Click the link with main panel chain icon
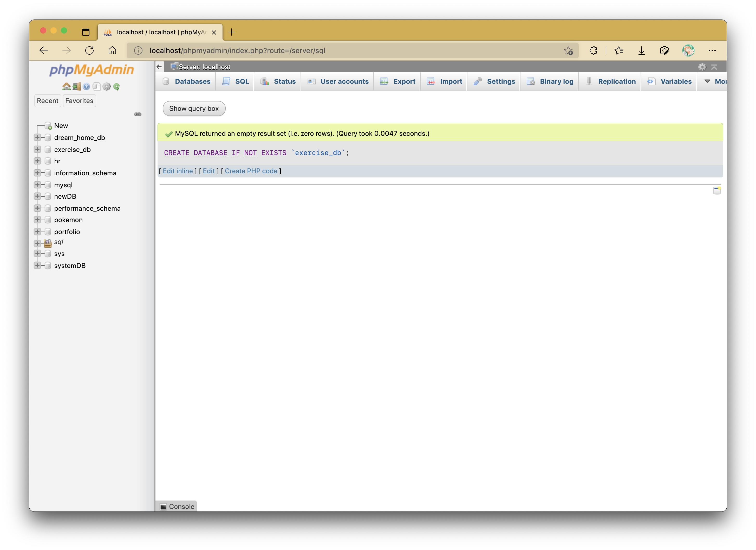Viewport: 756px width, 550px height. point(138,114)
